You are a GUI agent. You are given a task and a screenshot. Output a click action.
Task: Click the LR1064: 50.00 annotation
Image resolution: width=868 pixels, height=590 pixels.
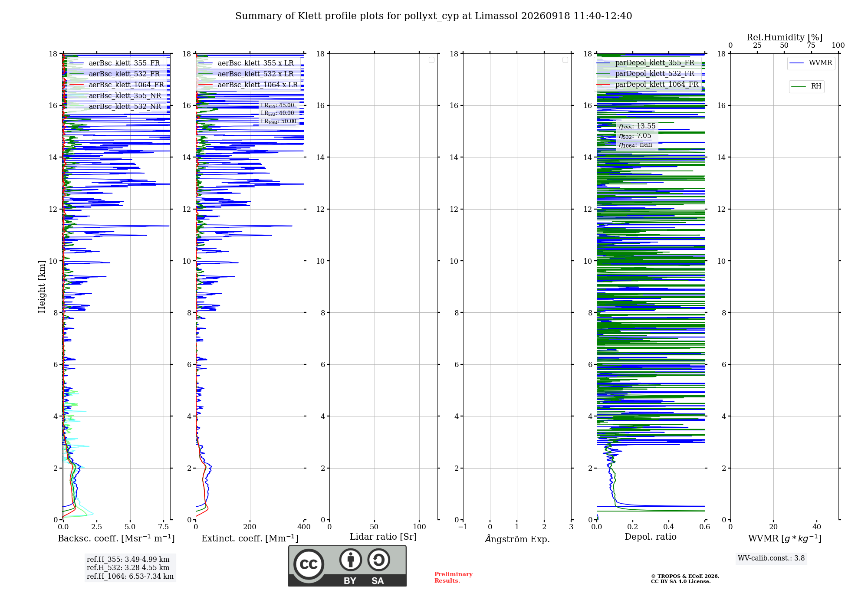(279, 121)
